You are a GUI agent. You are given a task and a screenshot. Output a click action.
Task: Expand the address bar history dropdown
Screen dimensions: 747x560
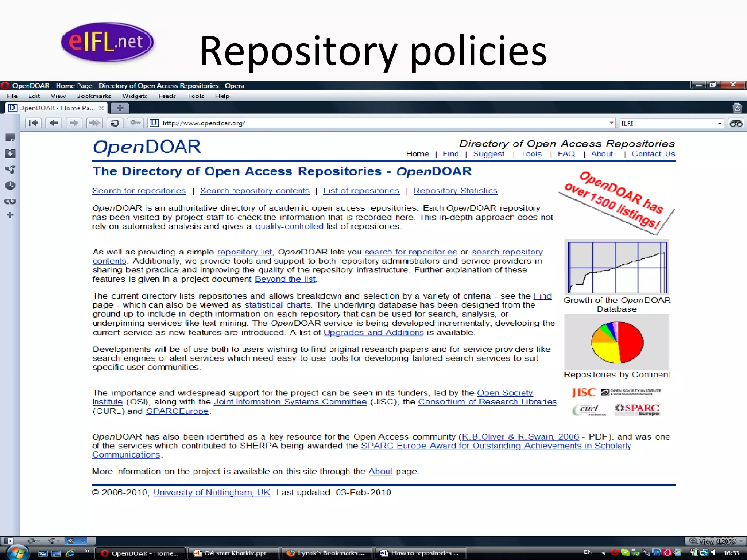611,123
